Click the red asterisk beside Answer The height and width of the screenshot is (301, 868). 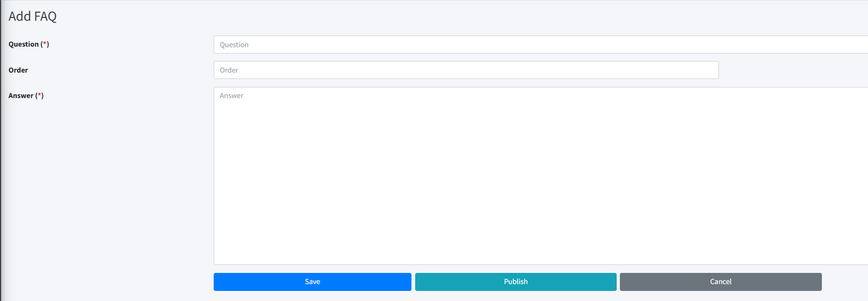[40, 95]
